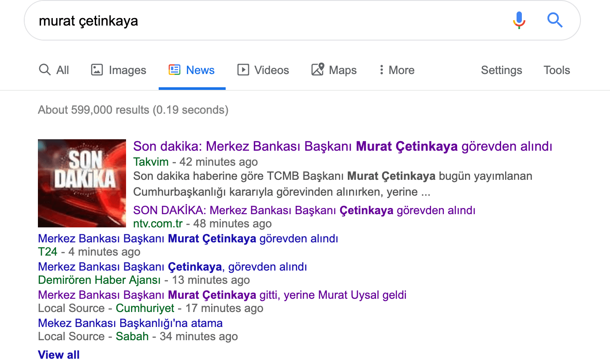Click the Sabah source label

132,337
